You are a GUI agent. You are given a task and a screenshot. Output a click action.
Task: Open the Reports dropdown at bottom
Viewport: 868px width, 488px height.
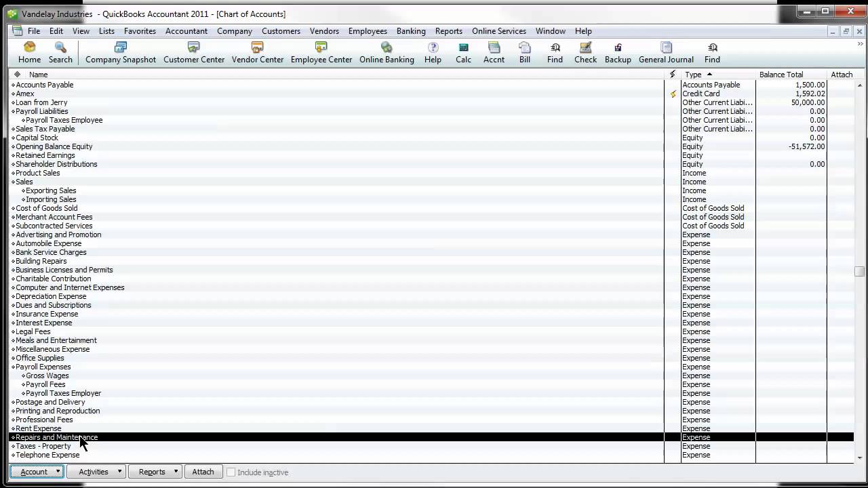pos(155,472)
